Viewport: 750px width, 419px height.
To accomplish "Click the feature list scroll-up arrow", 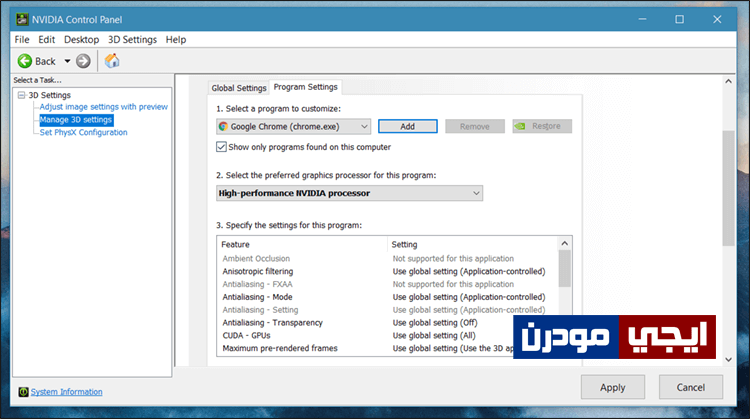I will pos(565,243).
